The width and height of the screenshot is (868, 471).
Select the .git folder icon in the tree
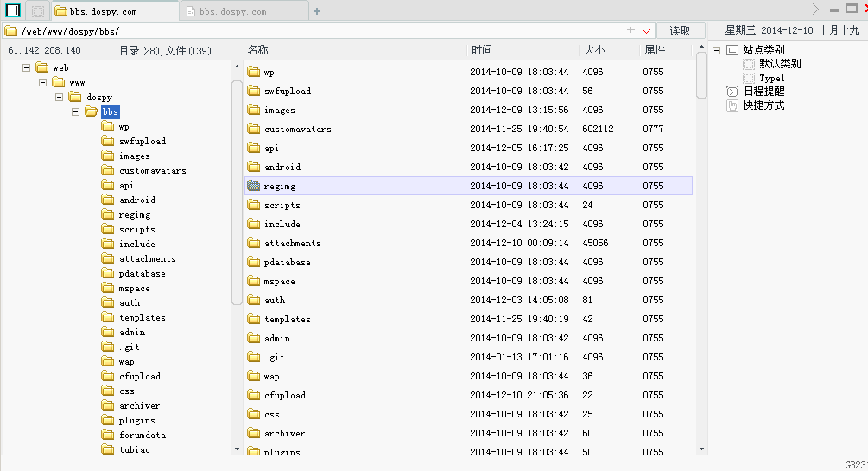108,347
